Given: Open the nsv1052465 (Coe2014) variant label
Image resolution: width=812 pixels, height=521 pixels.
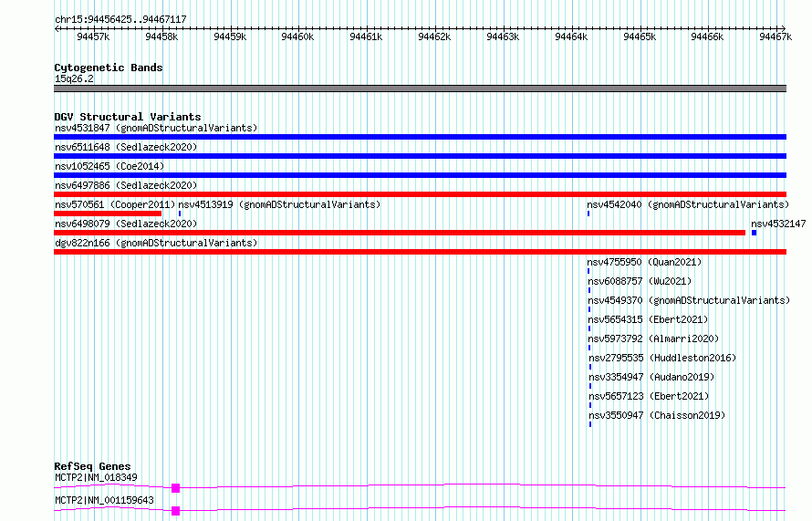Looking at the screenshot, I should click(x=109, y=166).
